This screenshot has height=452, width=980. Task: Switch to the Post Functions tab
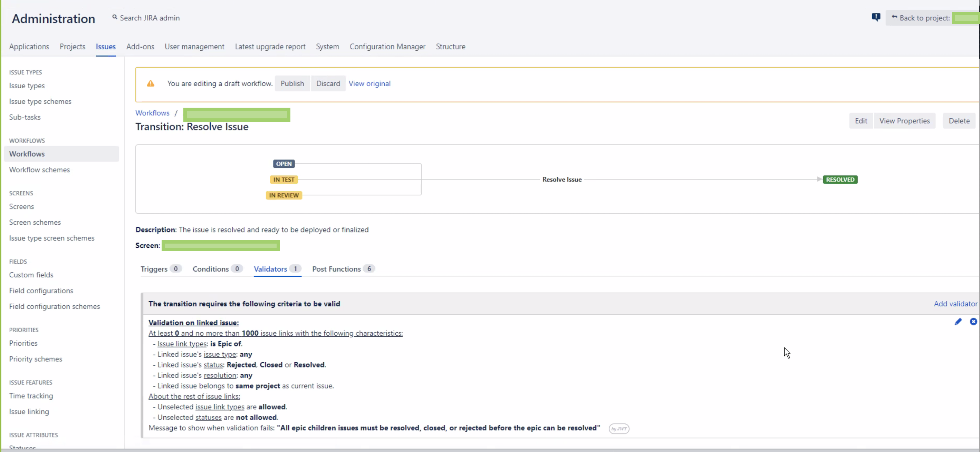336,269
